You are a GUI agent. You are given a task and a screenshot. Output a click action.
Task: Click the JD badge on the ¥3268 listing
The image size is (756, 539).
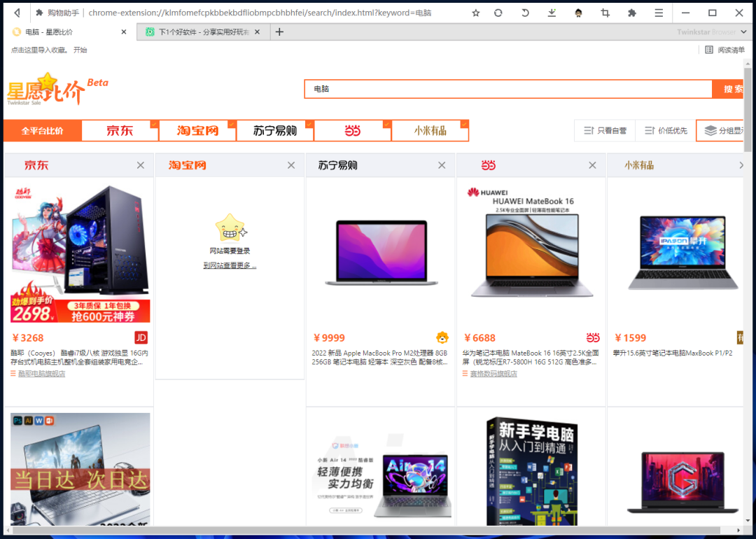point(141,337)
